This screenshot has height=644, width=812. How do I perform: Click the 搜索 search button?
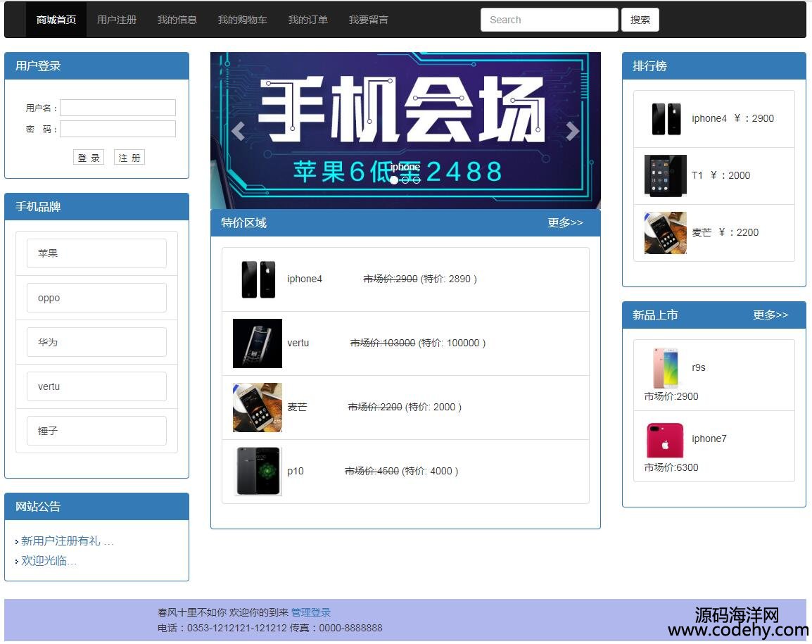(x=640, y=20)
